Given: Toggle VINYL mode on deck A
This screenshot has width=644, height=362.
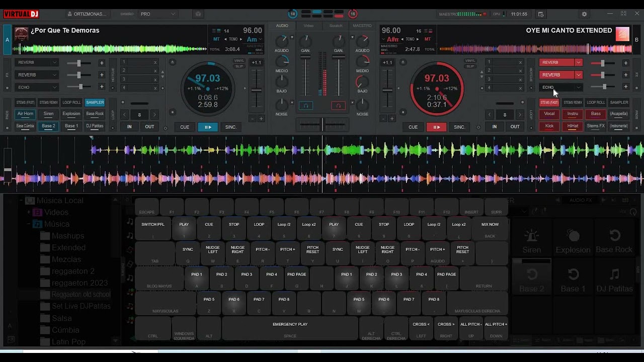Looking at the screenshot, I should 239,61.
